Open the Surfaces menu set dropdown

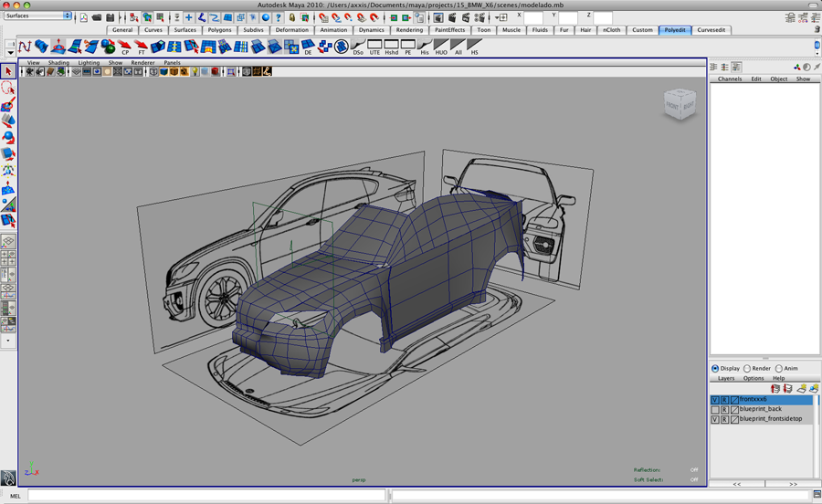click(x=37, y=16)
